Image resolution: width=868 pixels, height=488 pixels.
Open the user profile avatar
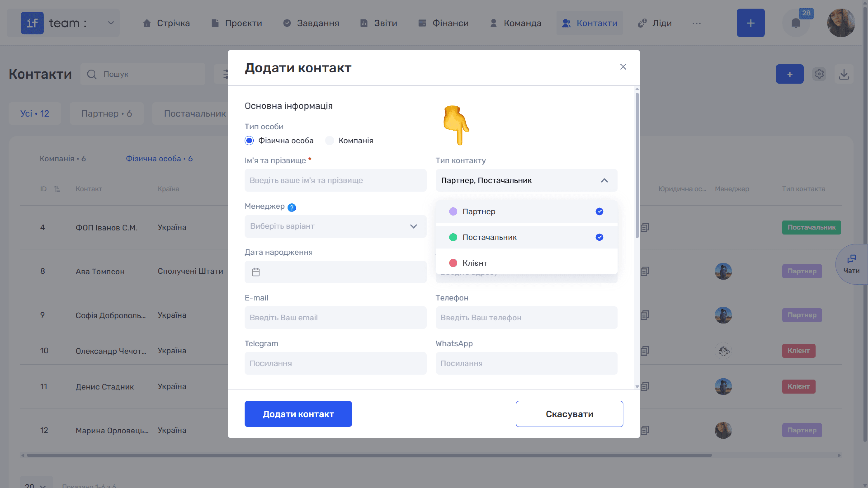[841, 23]
